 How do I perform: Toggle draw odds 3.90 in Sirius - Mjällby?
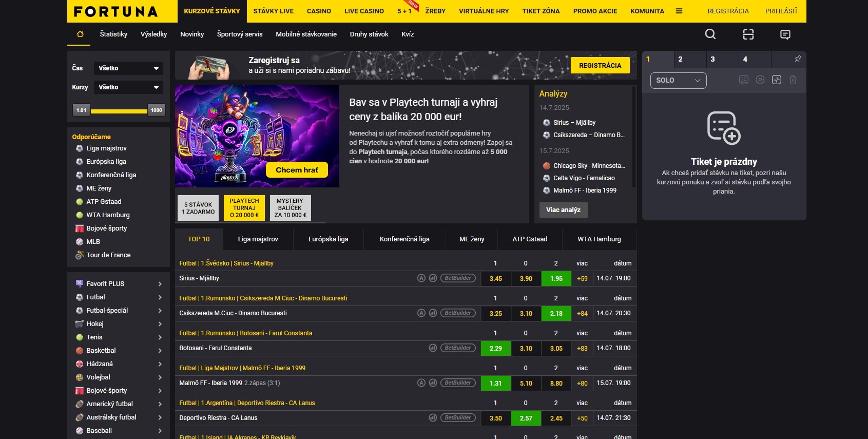526,279
